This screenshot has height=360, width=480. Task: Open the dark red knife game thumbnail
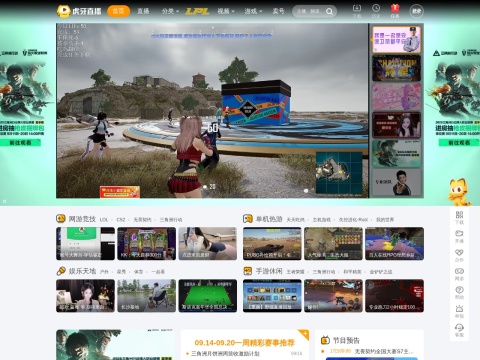pos(394,296)
